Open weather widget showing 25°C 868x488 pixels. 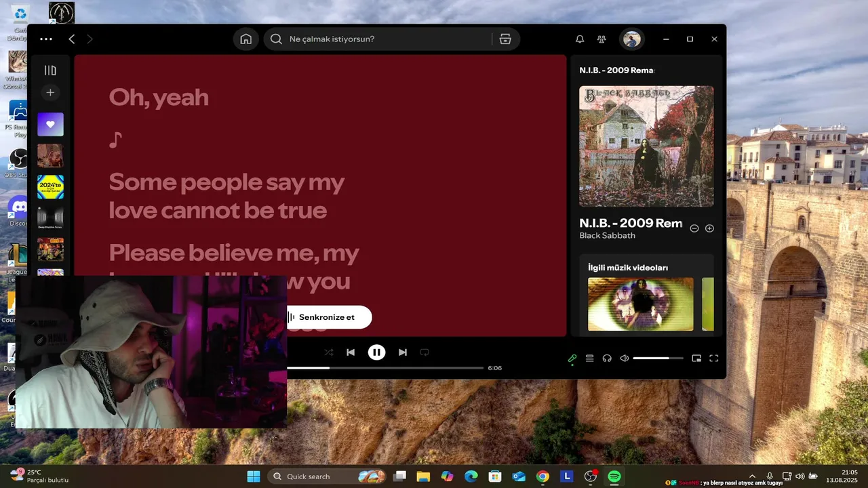pyautogui.click(x=39, y=476)
